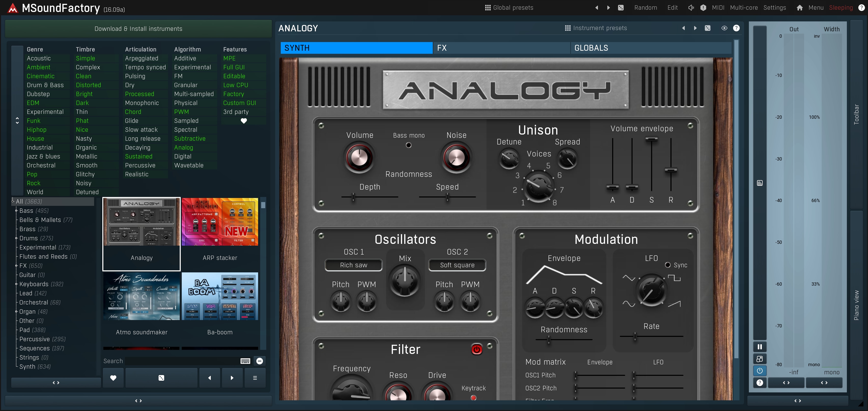The height and width of the screenshot is (411, 868).
Task: Expand the Organ category in tree
Action: [x=16, y=312]
